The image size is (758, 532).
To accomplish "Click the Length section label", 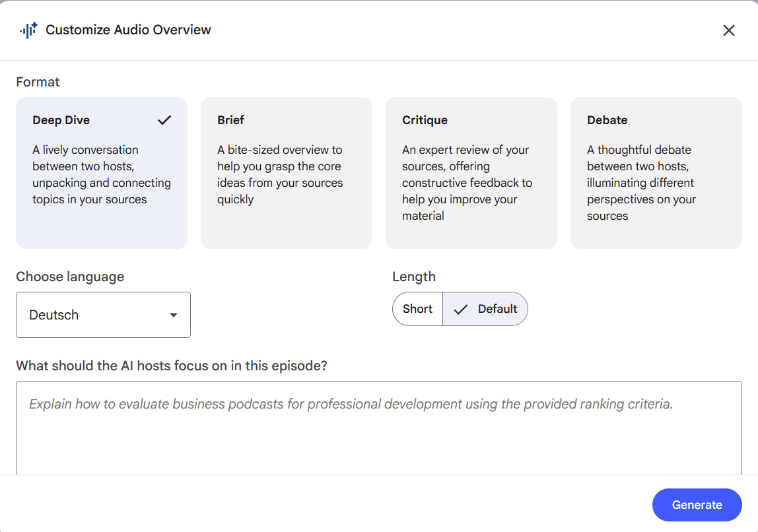I will tap(414, 277).
